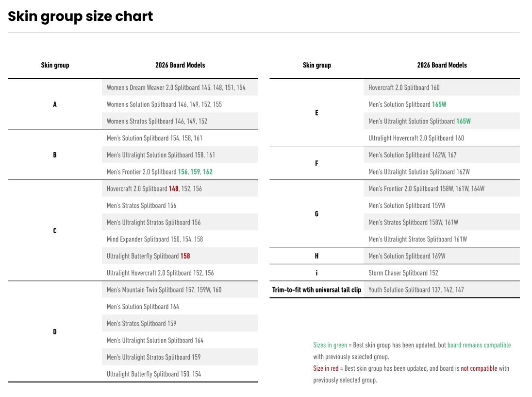Click Men's Frontier 2.0 Splitboard 158W, 161W, 164W row
The width and height of the screenshot is (532, 397).
[426, 189]
